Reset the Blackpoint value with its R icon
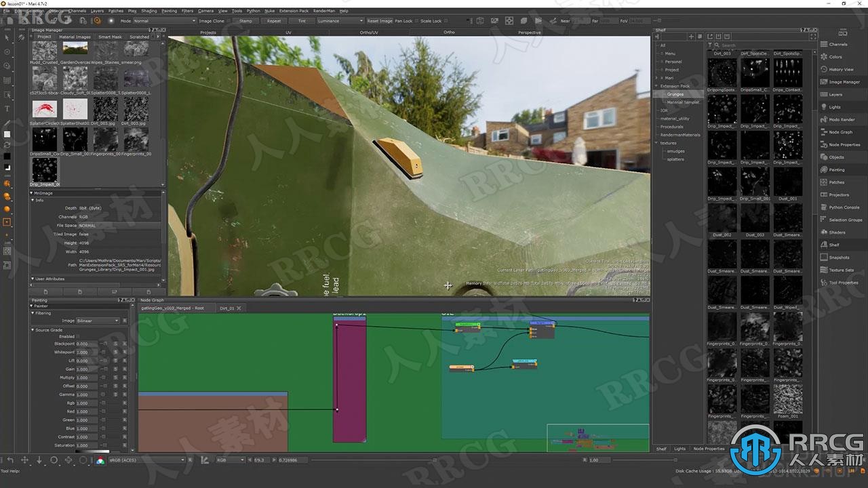 124,344
